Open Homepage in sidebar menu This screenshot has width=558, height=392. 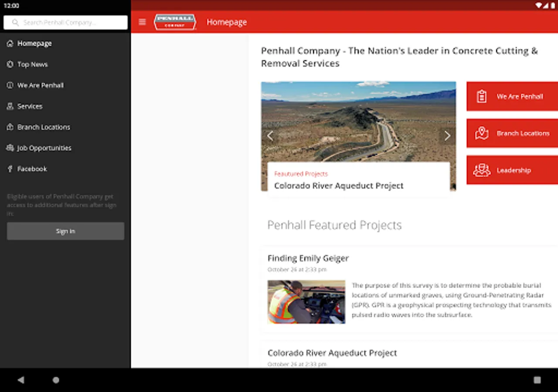click(x=65, y=44)
